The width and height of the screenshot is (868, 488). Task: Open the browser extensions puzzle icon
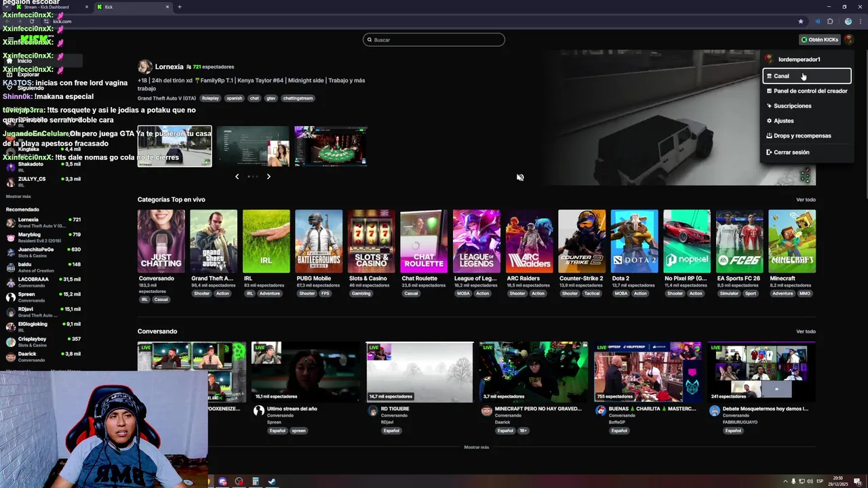tap(830, 21)
